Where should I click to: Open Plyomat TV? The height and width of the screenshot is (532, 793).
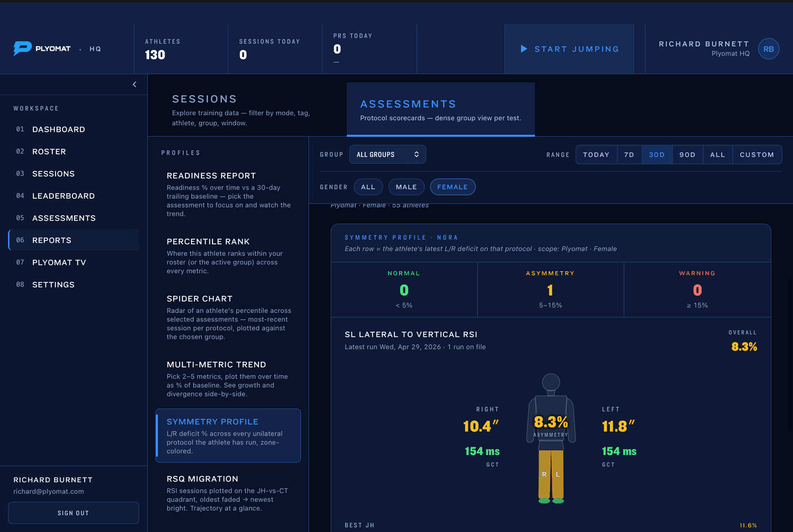point(73,263)
